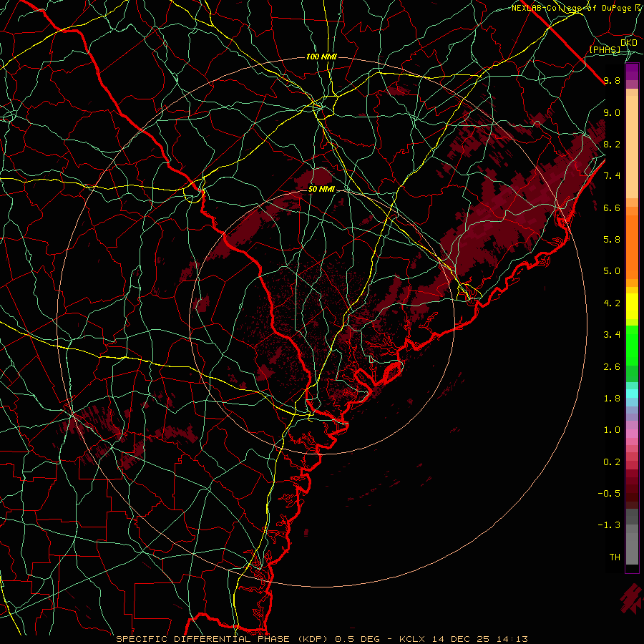Click the 3.4 value on color scale
This screenshot has width=644, height=644.
[612, 335]
